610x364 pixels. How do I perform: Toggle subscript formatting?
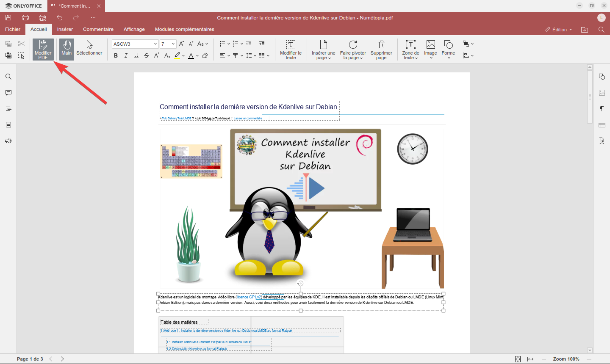point(167,55)
